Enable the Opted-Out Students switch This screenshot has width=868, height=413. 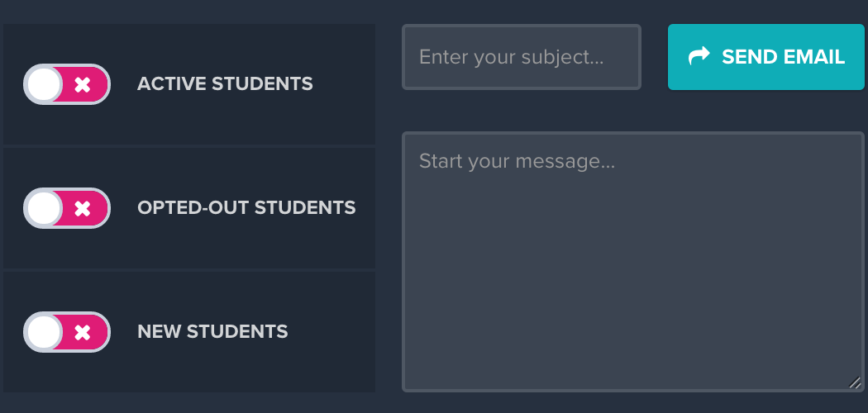(66, 208)
